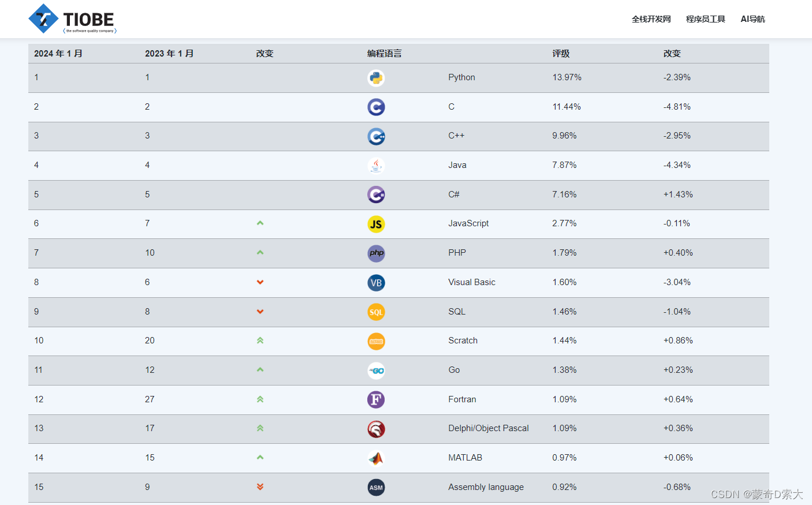Open the 全栈开发网 nav link
Viewport: 812px width, 505px height.
tap(651, 19)
